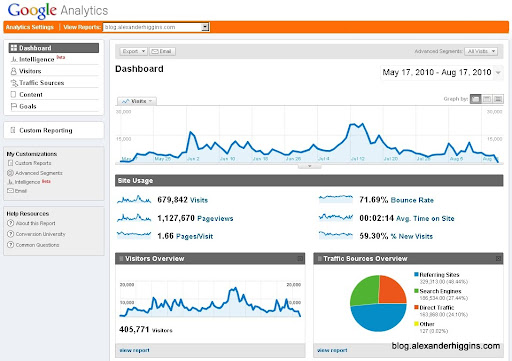Open Avg. Time on Site link

pyautogui.click(x=425, y=219)
